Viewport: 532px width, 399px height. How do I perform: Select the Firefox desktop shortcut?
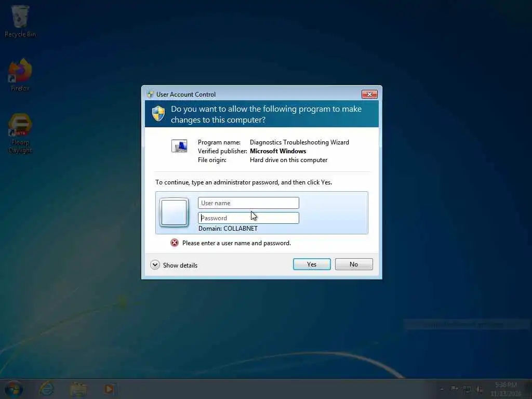(x=20, y=75)
